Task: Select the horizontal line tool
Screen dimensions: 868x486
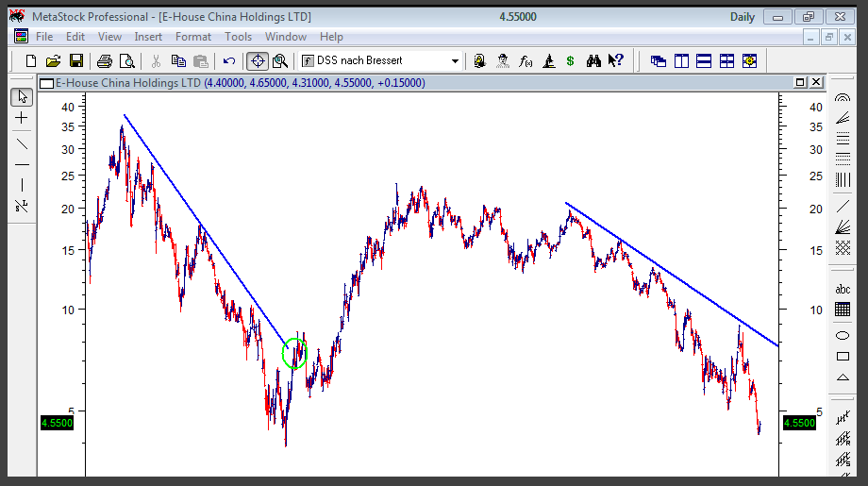Action: 22,164
